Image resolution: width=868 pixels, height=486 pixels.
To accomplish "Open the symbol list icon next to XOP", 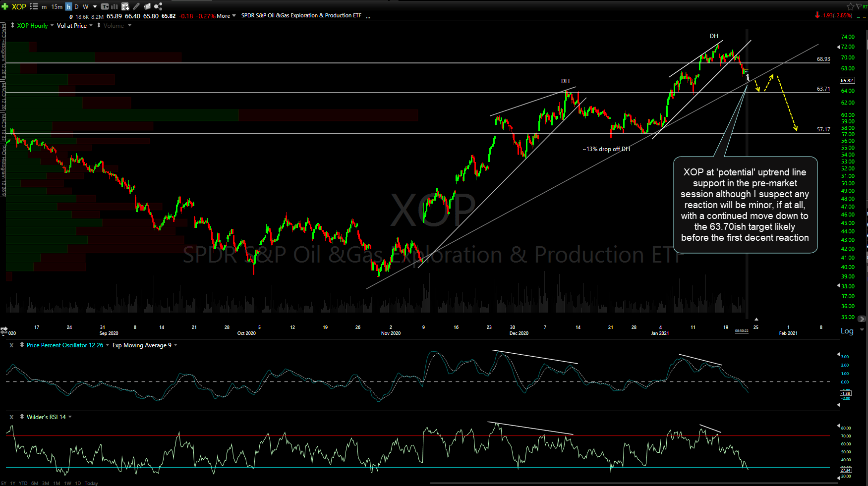I will point(34,6).
